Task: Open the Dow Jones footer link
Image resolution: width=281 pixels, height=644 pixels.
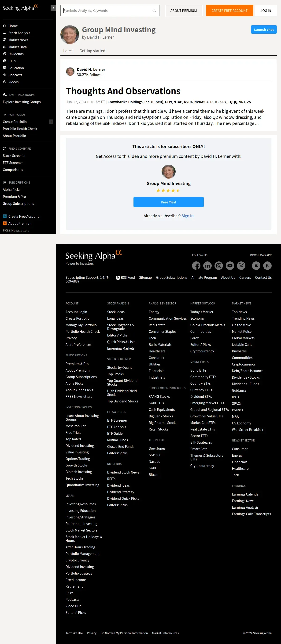Action: (157, 449)
